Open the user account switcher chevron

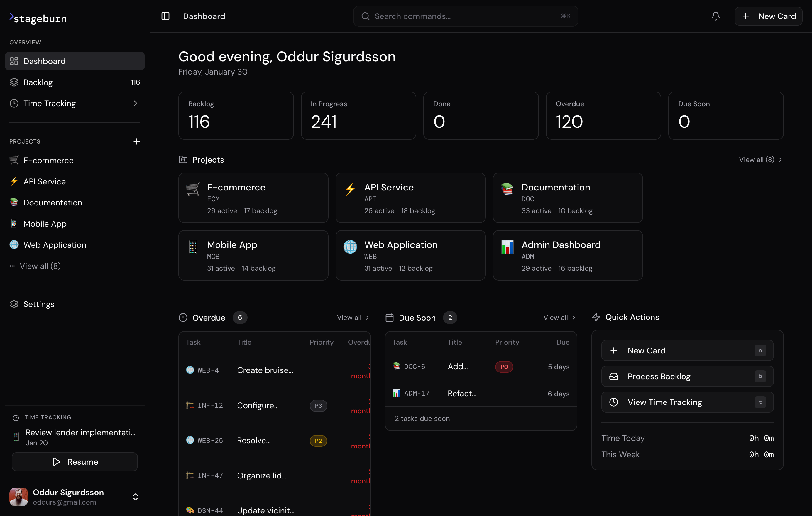(x=136, y=497)
